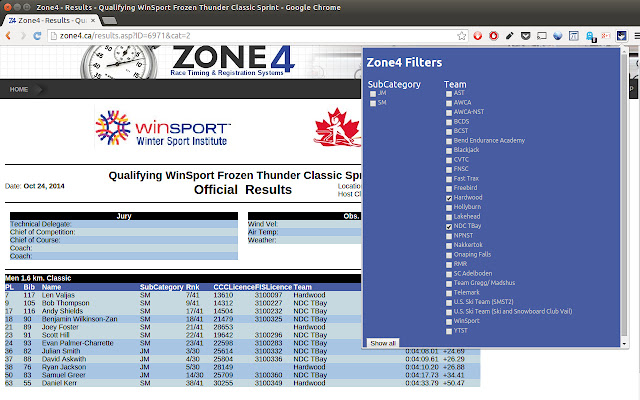Viewport: 640px width, 400px height.
Task: Open the Ghostery ghost extension
Action: click(x=590, y=36)
